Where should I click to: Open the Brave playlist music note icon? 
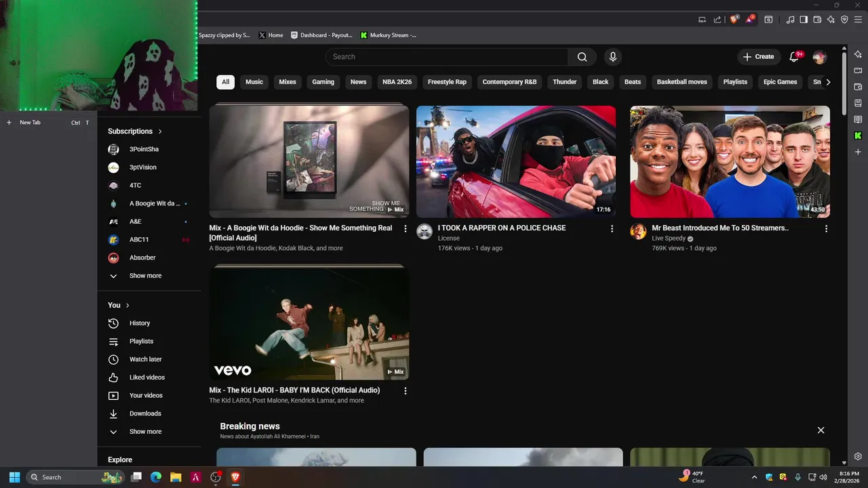coord(790,20)
